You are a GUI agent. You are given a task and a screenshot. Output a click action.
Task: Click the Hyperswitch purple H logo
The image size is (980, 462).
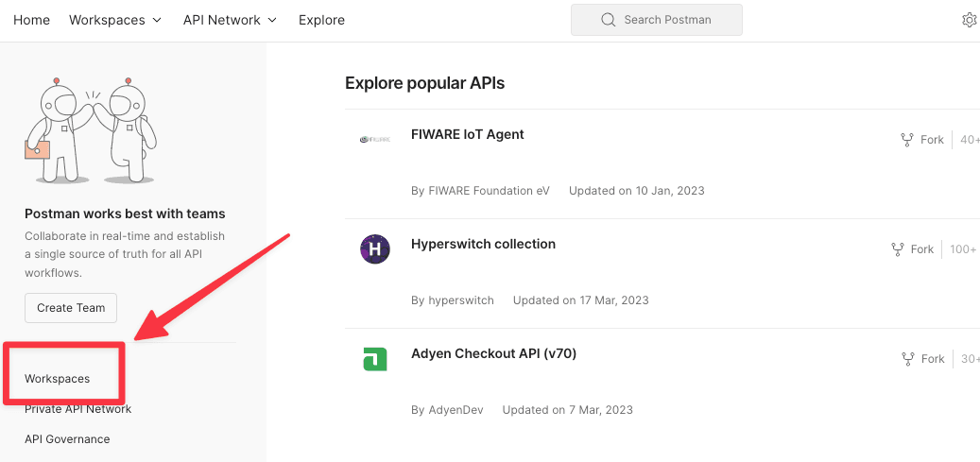click(375, 248)
